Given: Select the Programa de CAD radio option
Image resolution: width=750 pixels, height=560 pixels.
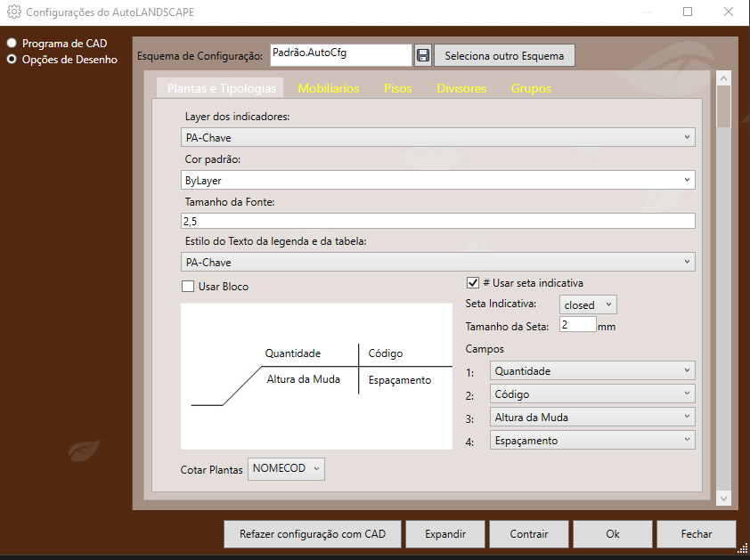Looking at the screenshot, I should [x=12, y=43].
